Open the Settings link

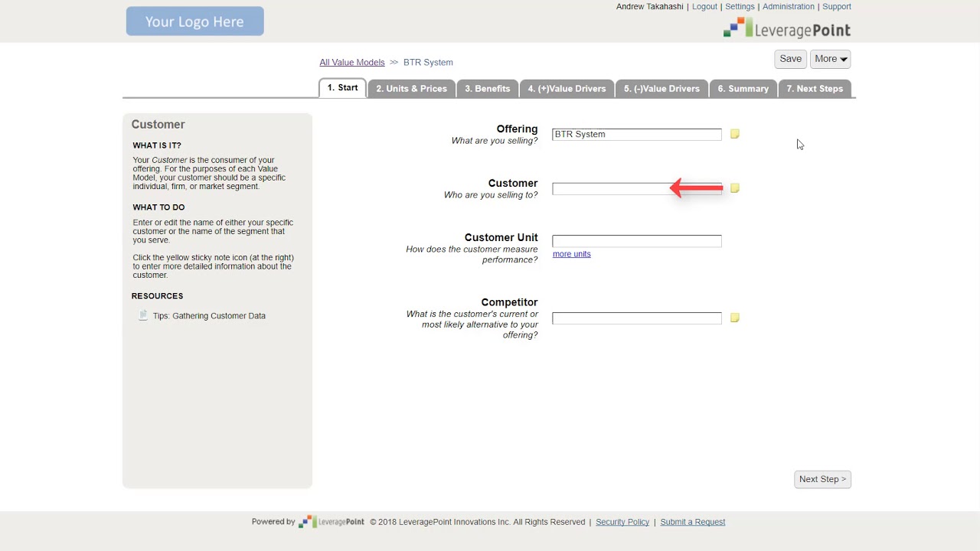(740, 7)
